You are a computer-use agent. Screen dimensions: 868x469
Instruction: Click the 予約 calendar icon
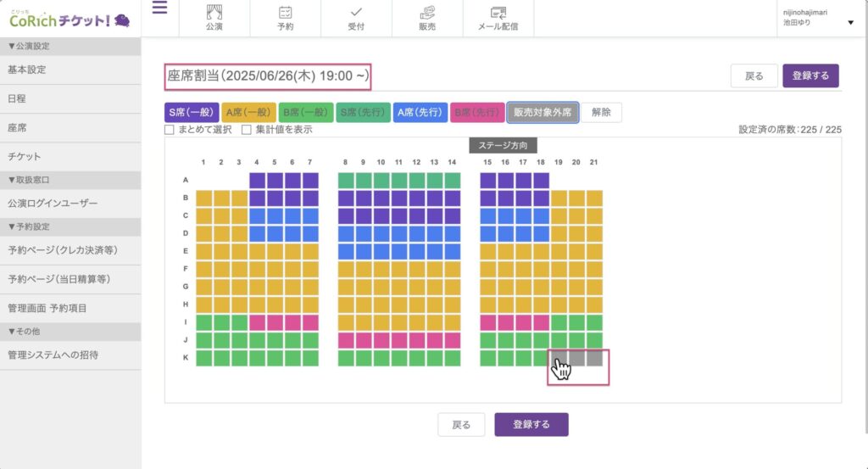tap(286, 12)
